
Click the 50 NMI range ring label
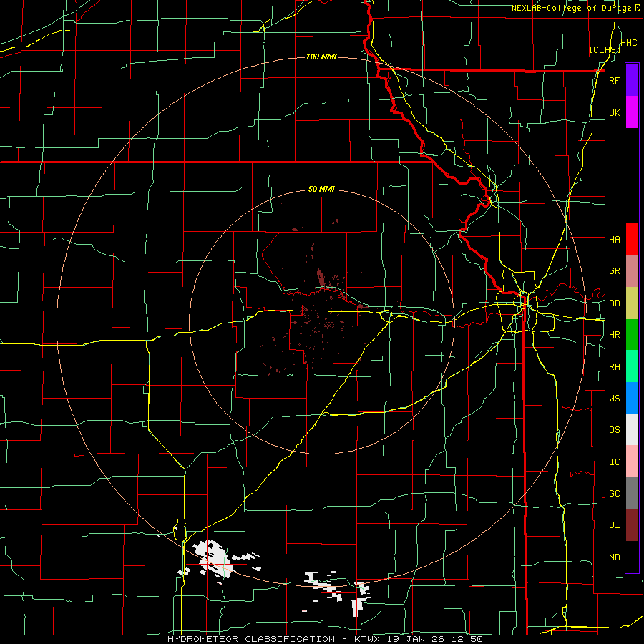point(321,189)
